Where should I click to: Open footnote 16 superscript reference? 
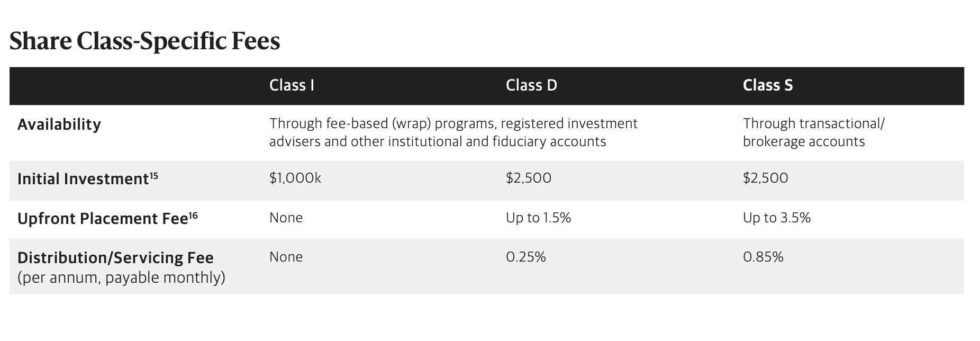click(x=193, y=215)
